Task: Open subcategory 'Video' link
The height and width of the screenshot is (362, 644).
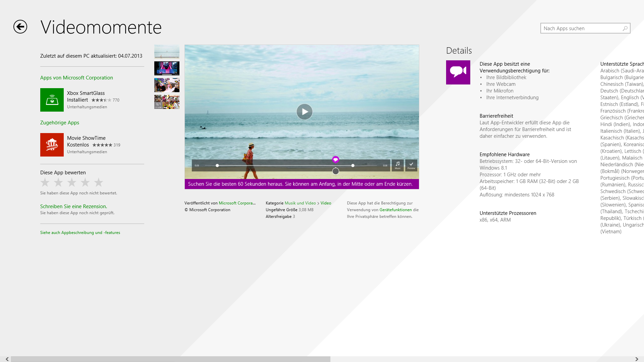Action: point(326,203)
